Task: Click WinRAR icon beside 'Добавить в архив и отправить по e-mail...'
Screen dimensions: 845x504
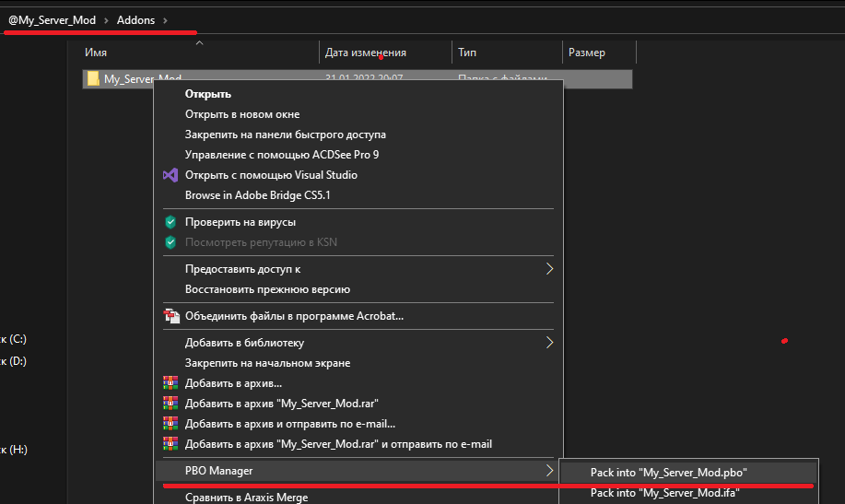Action: 170,424
